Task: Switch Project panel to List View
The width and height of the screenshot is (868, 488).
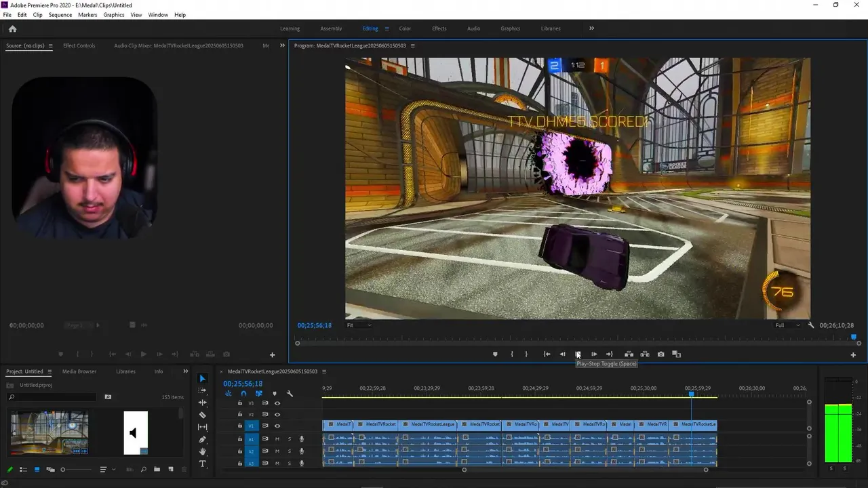Action: click(x=23, y=469)
